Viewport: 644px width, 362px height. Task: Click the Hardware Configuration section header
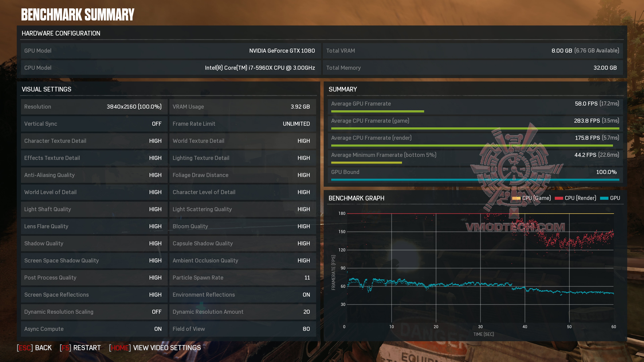61,34
